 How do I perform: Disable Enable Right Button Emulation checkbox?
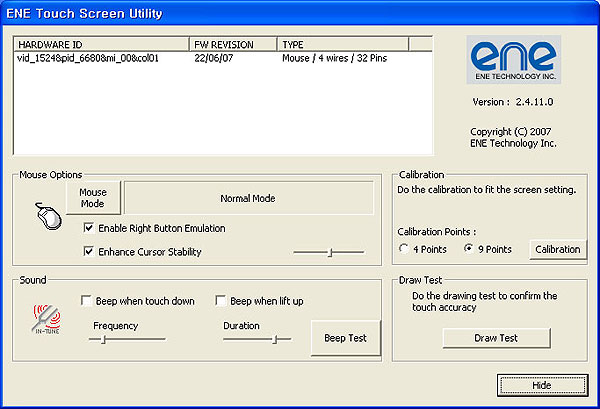click(88, 228)
